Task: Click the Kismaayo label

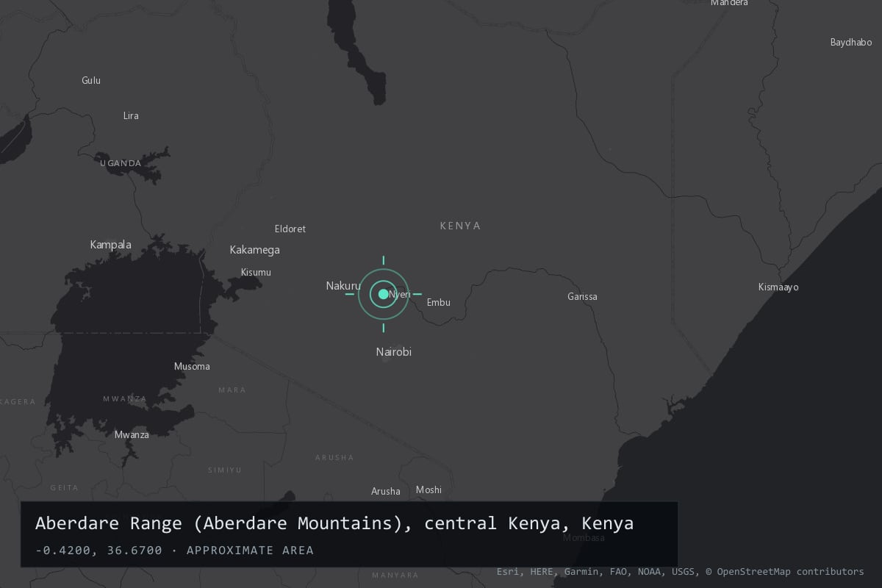Action: click(x=778, y=287)
